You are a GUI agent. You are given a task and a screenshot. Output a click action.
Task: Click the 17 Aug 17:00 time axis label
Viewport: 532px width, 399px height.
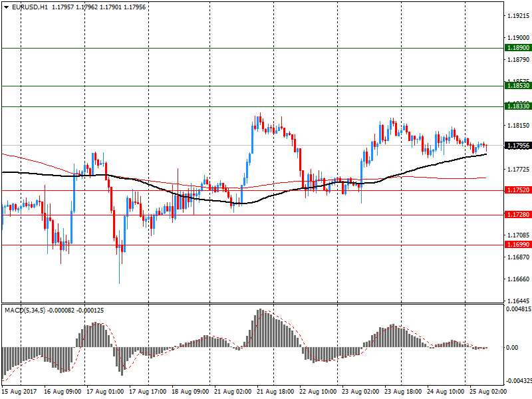tap(148, 392)
